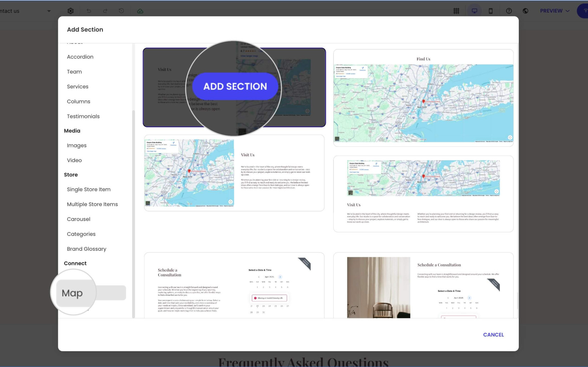Click the Connect heading in sidebar
The image size is (588, 367).
[75, 263]
